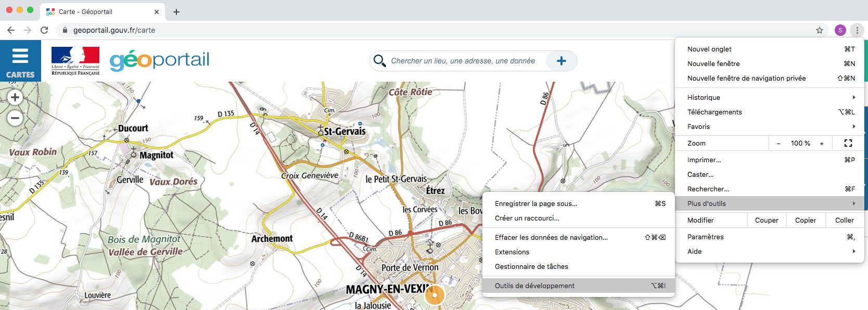
Task: Expand the Favoris submenu
Action: (x=770, y=126)
